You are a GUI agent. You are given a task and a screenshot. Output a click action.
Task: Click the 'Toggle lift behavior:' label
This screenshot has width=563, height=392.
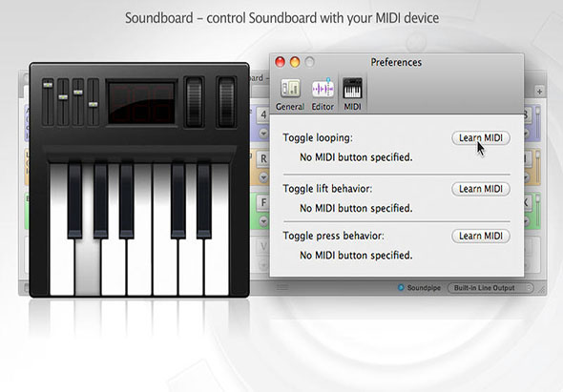(327, 189)
